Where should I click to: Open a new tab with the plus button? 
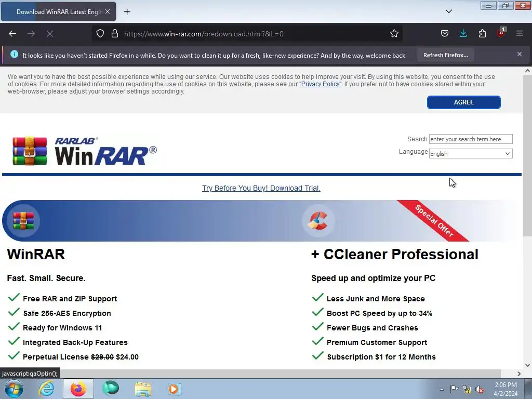127,12
